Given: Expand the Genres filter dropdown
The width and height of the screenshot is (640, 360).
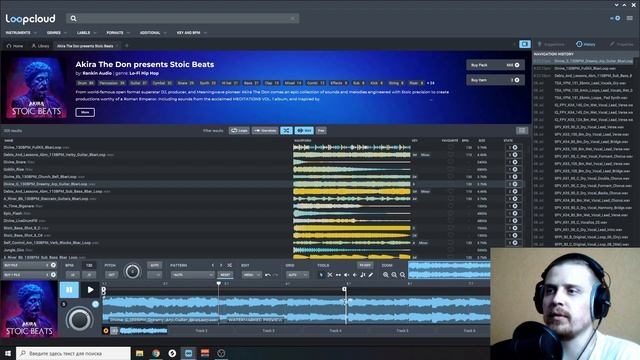Looking at the screenshot, I should coord(56,33).
